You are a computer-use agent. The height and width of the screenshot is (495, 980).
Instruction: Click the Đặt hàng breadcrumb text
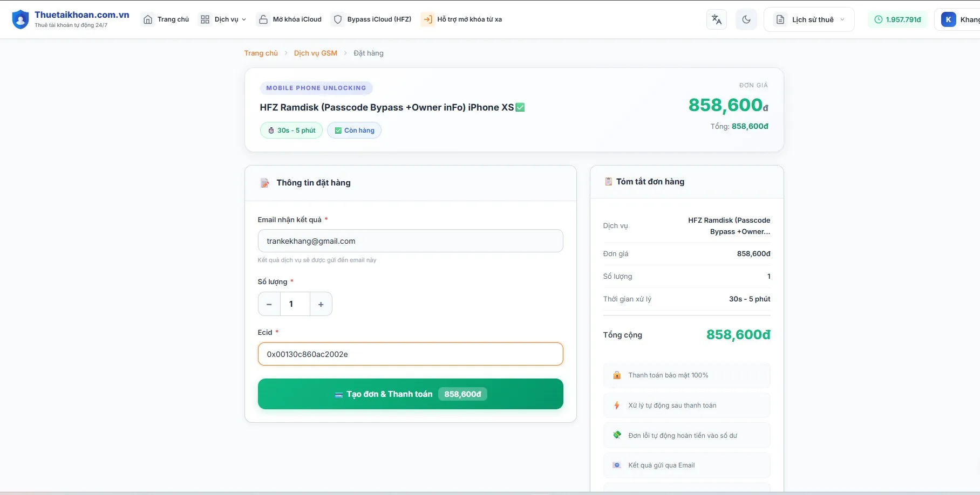pyautogui.click(x=369, y=53)
